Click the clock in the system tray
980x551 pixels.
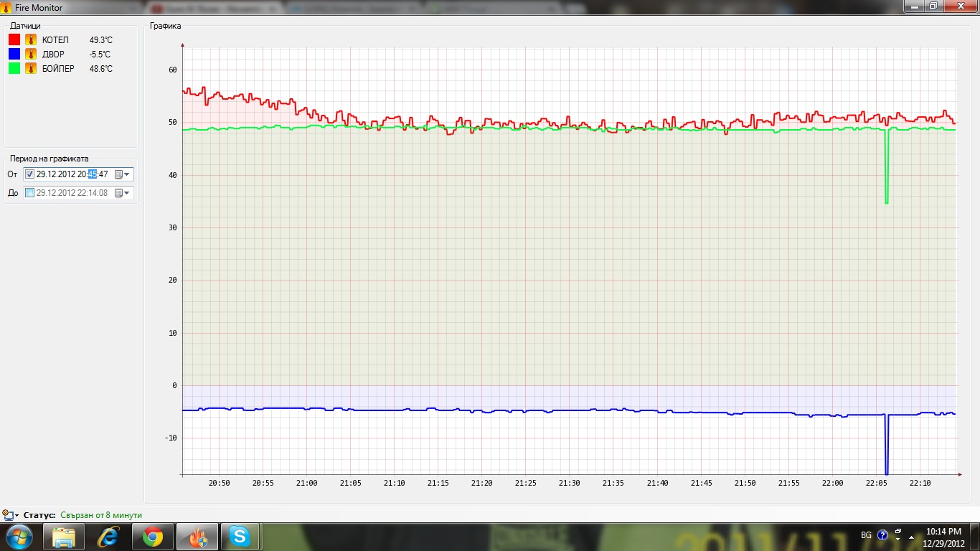[943, 537]
